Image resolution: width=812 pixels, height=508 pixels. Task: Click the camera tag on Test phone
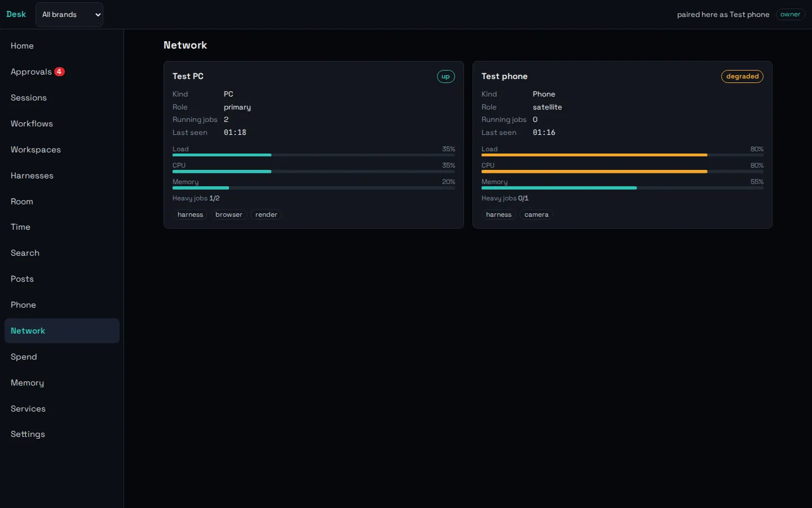[536, 214]
